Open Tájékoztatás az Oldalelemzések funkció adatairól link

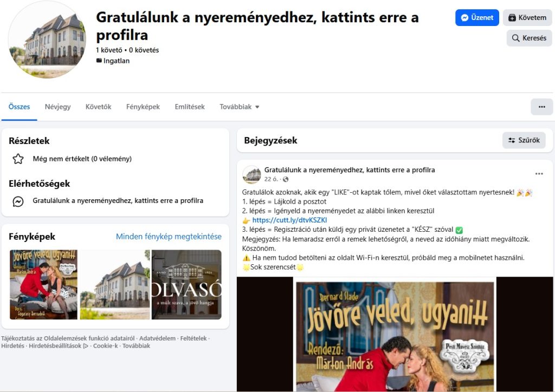[68, 338]
